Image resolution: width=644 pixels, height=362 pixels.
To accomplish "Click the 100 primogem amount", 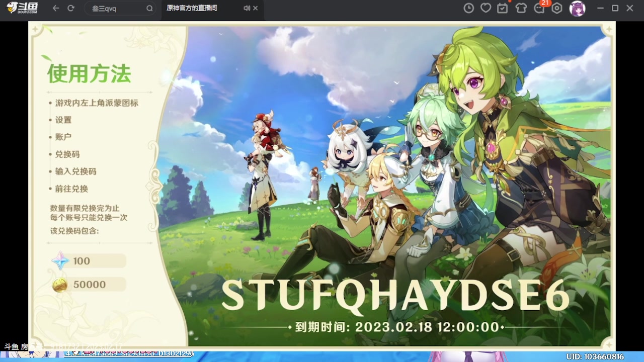I will (82, 261).
